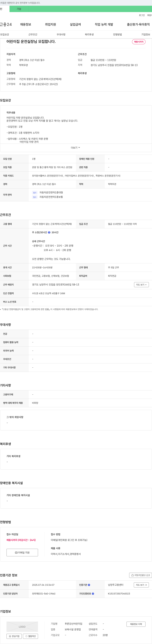The image size is (152, 644).
Task: Click 22시00분~16시00분 break time value
Action: 42,268
